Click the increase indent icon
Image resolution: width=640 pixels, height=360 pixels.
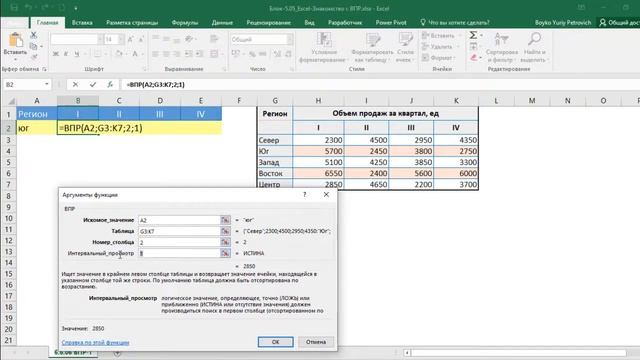[199, 54]
